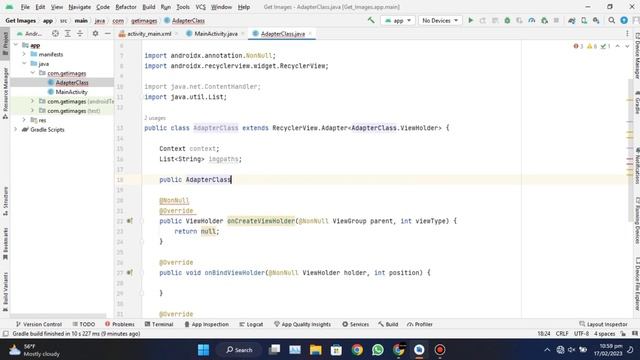Expand com.getimages (test) package
The width and height of the screenshot is (640, 360).
pos(32,110)
